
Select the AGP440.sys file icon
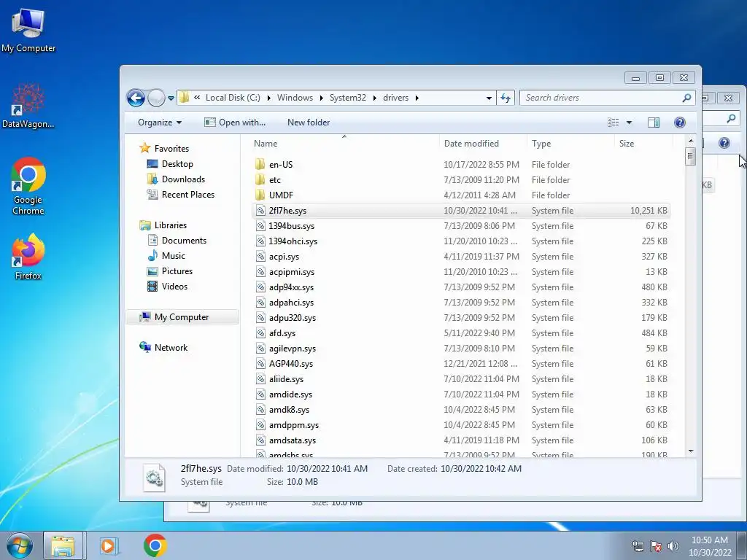click(260, 364)
